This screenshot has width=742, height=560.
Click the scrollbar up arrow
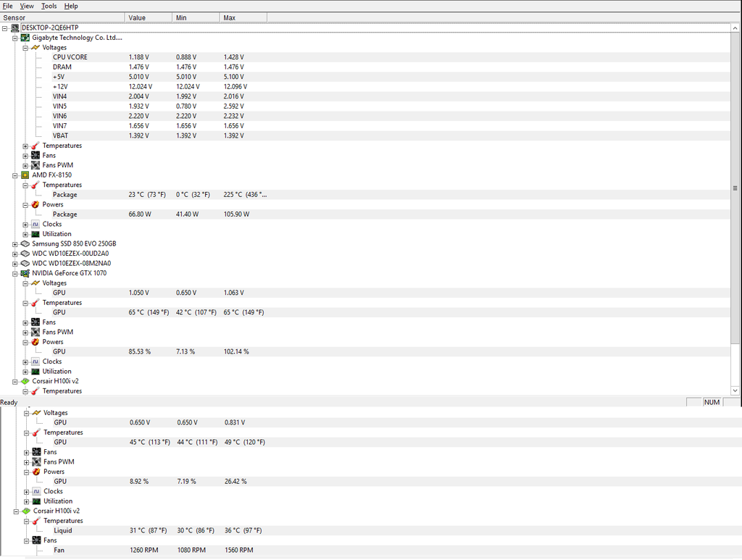pyautogui.click(x=735, y=28)
